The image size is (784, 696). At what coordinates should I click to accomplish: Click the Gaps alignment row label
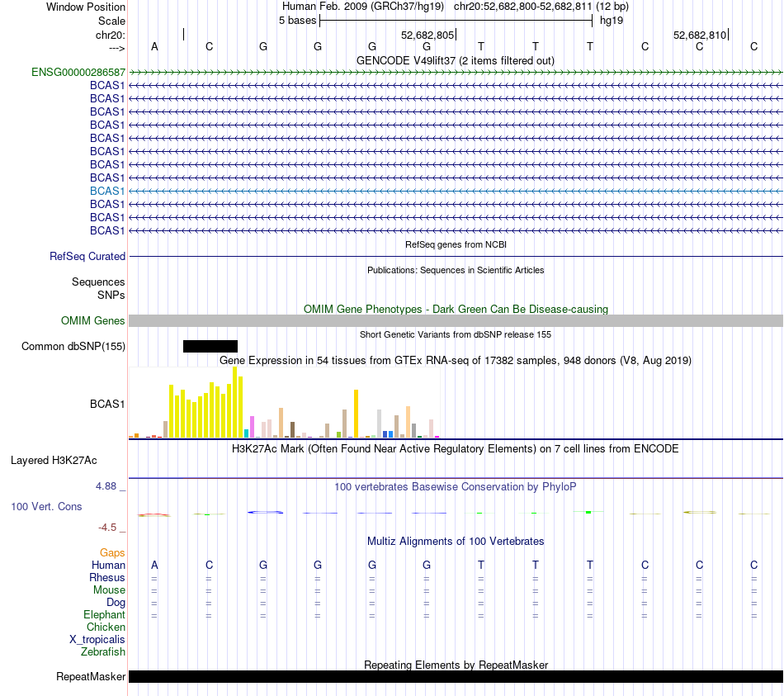(x=112, y=553)
